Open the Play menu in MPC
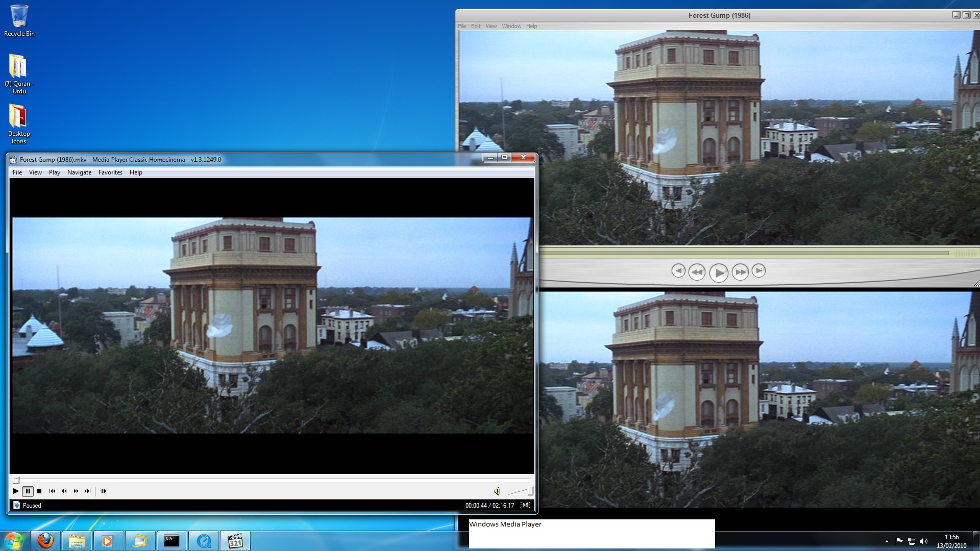980x551 pixels. pyautogui.click(x=54, y=172)
